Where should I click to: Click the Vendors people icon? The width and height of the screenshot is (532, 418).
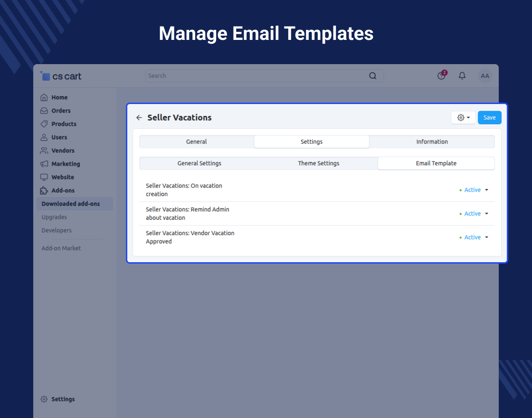[44, 150]
